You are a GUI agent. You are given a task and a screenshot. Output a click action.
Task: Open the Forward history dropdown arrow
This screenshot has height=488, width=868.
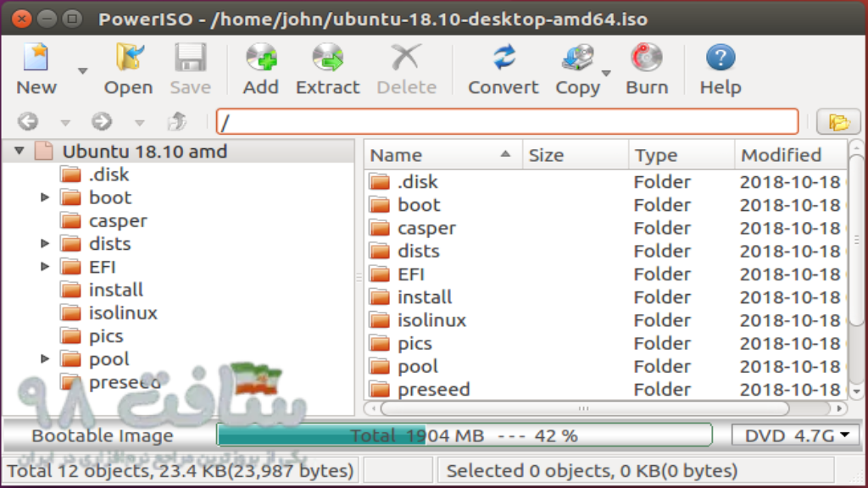click(140, 123)
